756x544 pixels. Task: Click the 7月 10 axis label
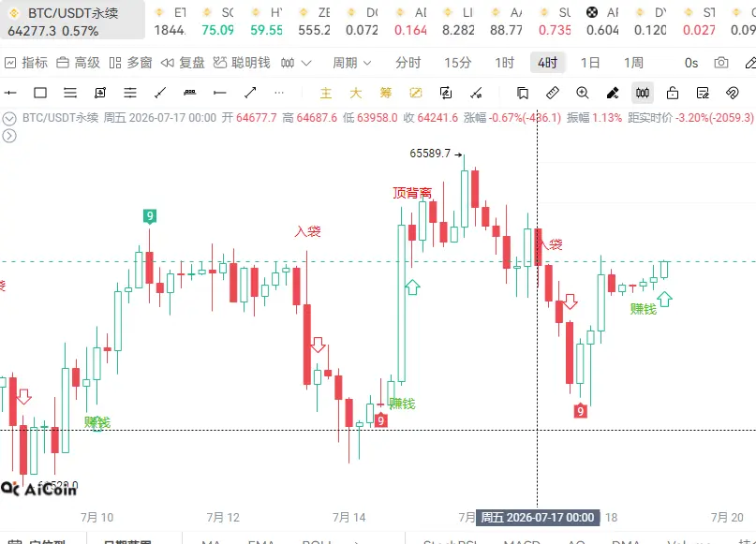coord(96,518)
